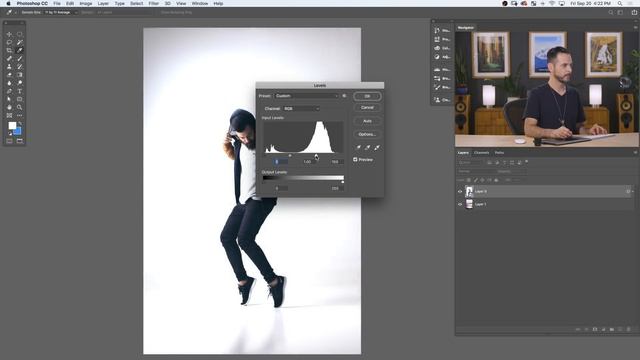Select the Path Selection tool
The width and height of the screenshot is (640, 360).
9,99
